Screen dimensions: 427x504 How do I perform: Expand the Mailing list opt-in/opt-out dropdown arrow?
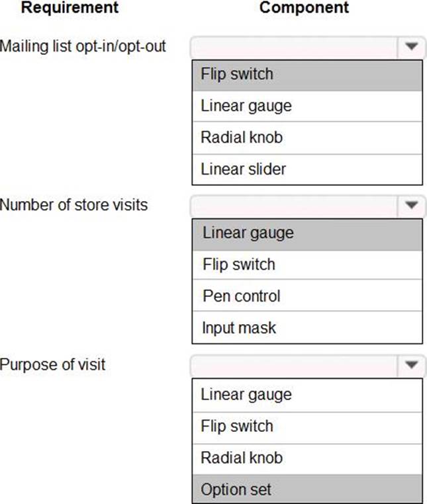[411, 47]
